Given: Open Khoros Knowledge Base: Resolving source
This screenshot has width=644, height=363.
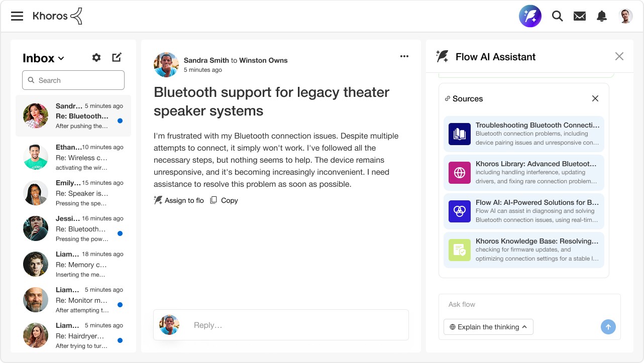Looking at the screenshot, I should 524,250.
